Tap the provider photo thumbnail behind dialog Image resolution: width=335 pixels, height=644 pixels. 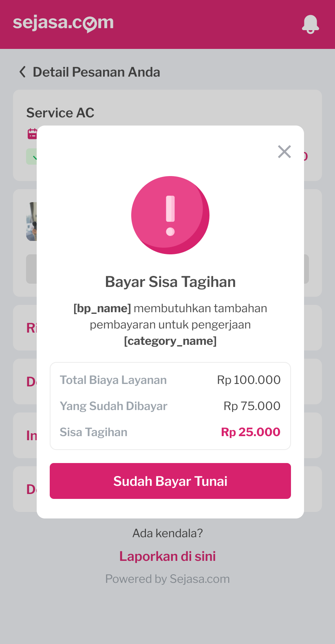(x=31, y=221)
